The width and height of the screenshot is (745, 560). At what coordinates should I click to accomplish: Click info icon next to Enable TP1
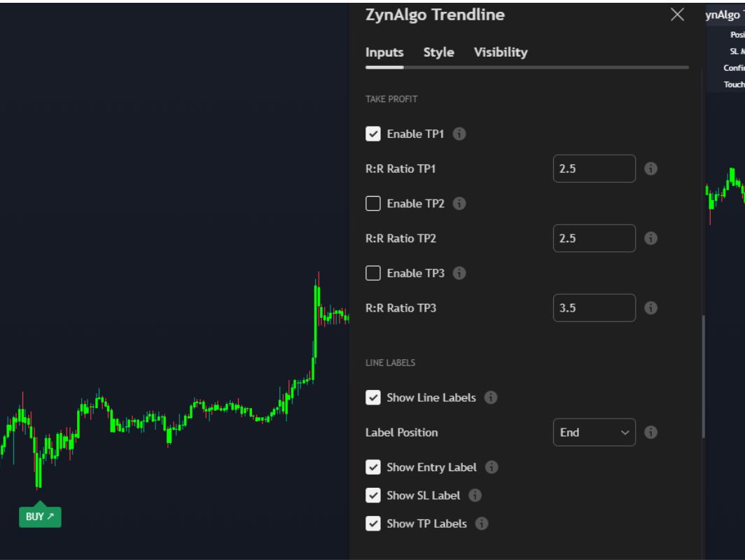click(x=459, y=134)
